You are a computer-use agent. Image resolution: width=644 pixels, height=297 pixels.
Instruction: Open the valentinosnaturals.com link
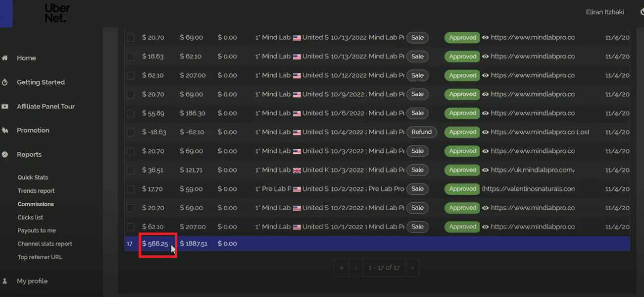point(528,189)
